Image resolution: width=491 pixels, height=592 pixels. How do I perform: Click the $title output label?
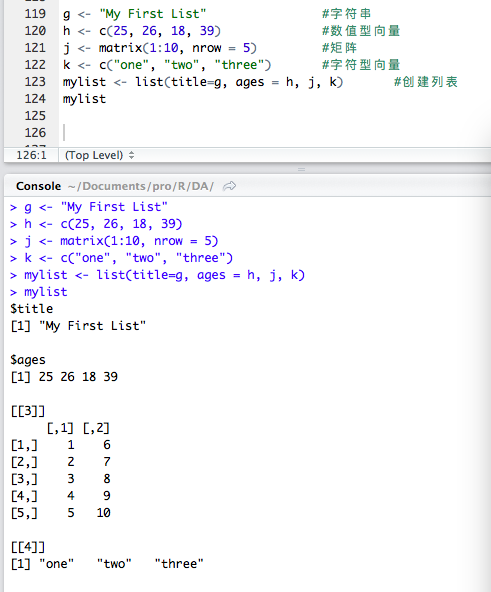pyautogui.click(x=32, y=309)
